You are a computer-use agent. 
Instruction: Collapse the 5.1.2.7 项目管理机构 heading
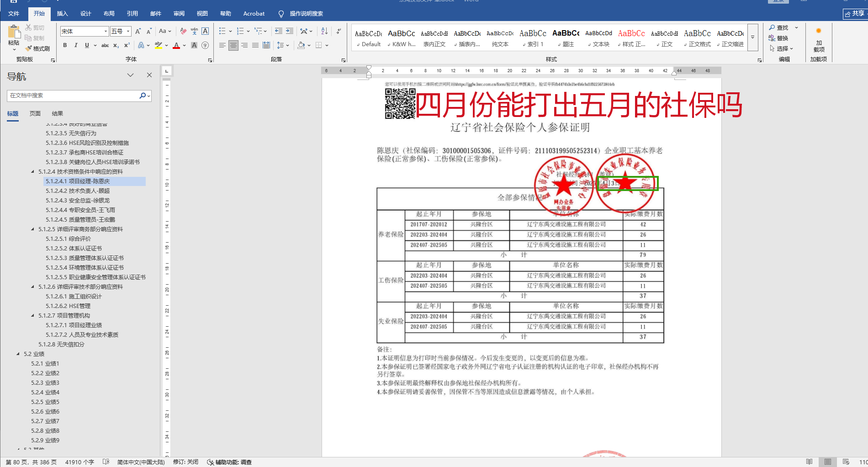pyautogui.click(x=32, y=316)
